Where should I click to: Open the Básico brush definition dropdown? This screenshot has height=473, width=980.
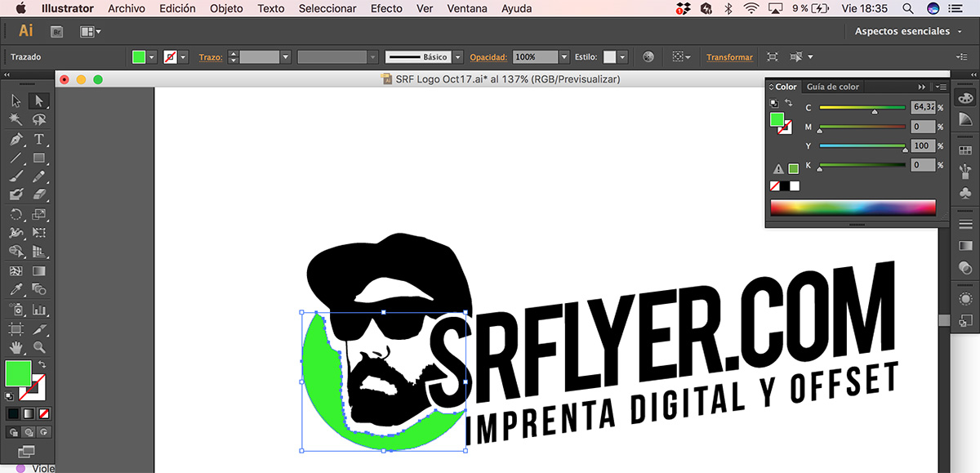pos(457,57)
